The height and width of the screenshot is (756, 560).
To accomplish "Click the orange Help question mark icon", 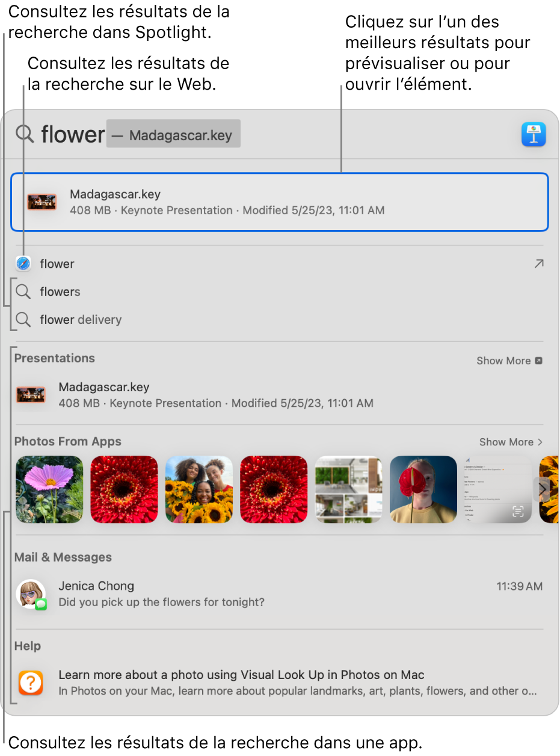I will pos(31,683).
